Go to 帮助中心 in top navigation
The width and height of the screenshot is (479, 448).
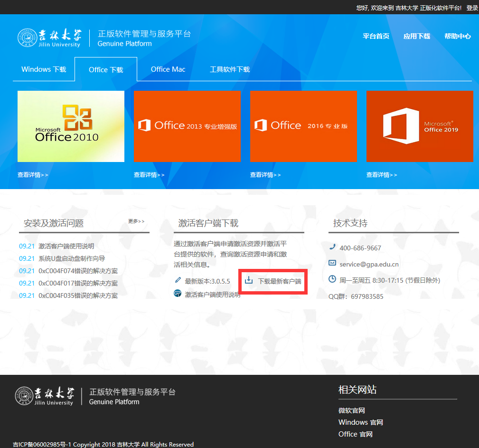(458, 36)
